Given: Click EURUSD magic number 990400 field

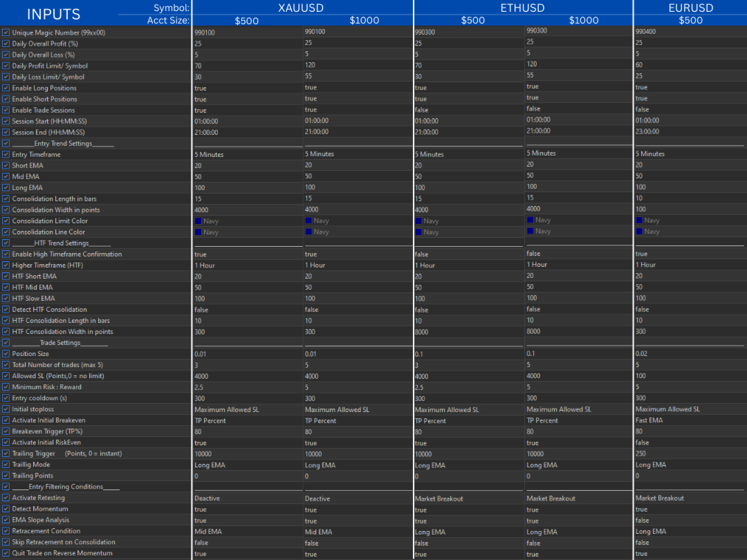Looking at the screenshot, I should (x=645, y=31).
